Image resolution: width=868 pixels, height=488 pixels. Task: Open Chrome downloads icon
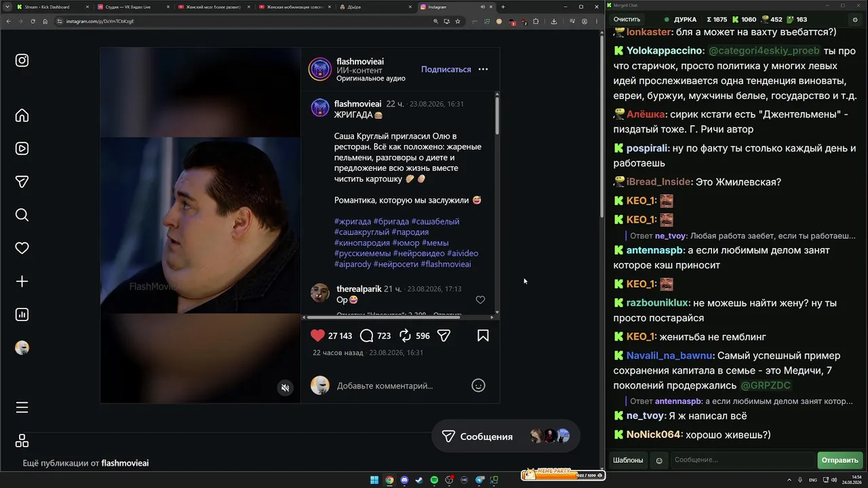point(554,21)
